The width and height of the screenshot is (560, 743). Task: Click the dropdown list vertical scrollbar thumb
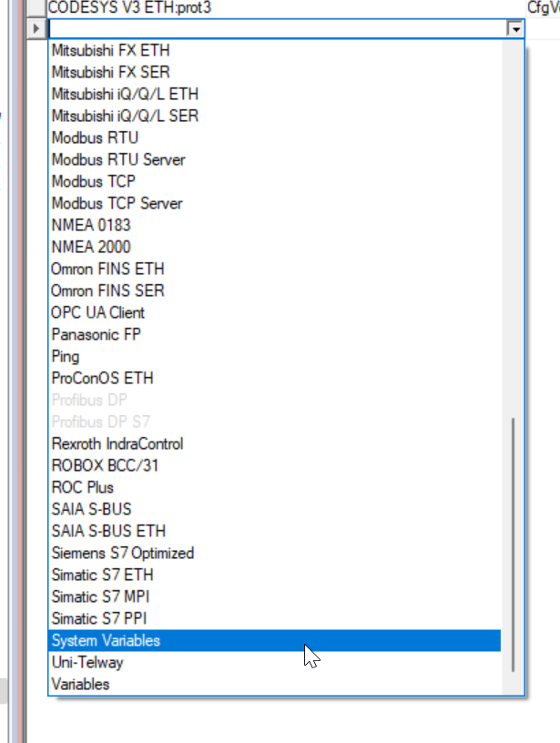[513, 545]
